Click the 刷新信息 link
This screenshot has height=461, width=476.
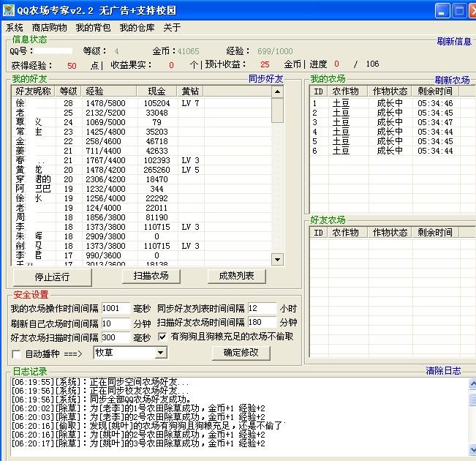tap(454, 41)
